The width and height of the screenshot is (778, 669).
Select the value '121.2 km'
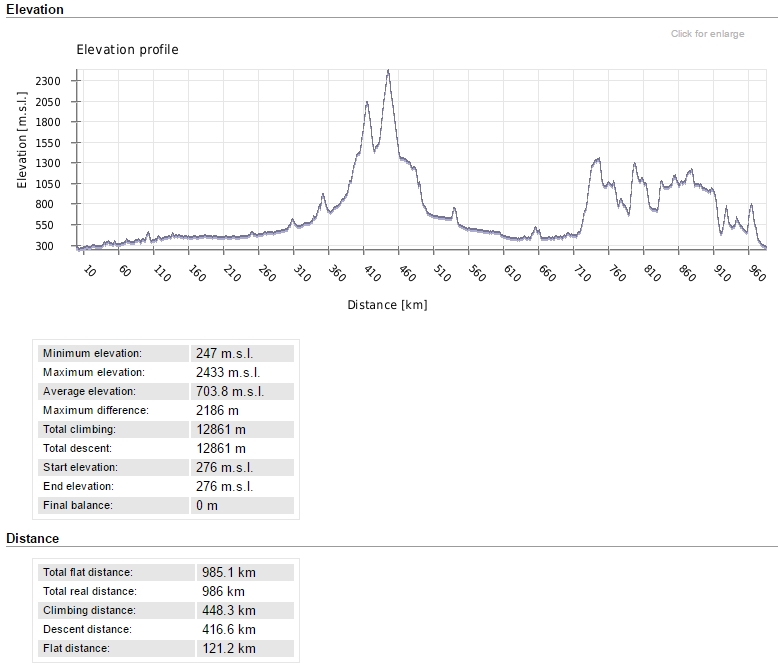[x=229, y=648]
